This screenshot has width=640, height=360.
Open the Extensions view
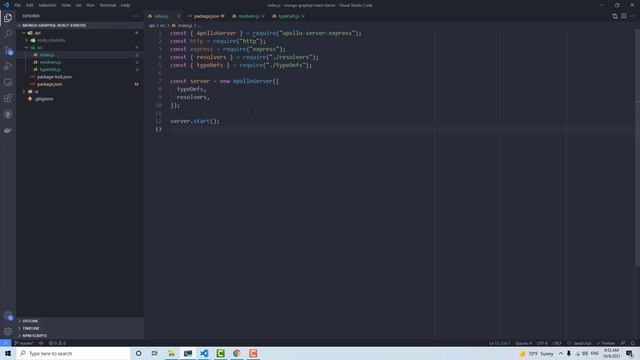click(8, 98)
